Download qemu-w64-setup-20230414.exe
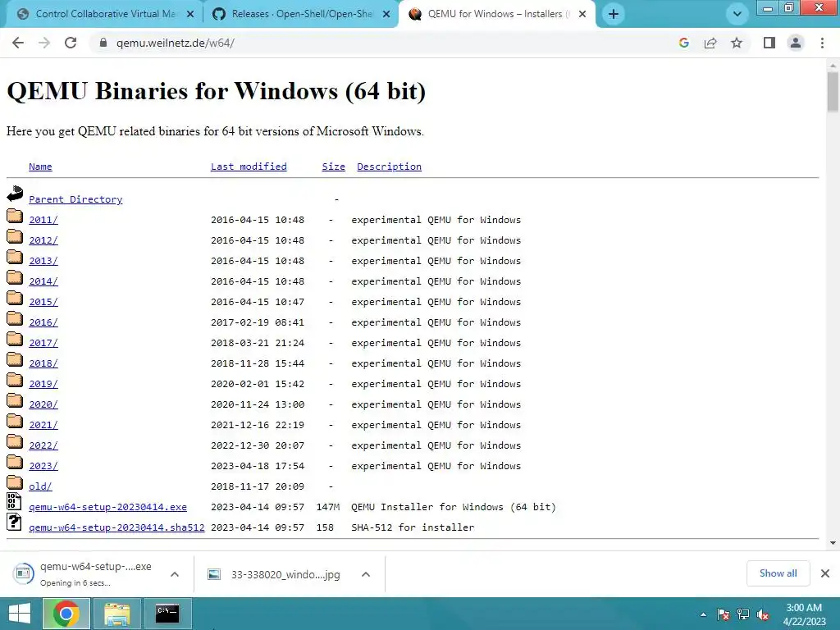Image resolution: width=840 pixels, height=630 pixels. (107, 507)
